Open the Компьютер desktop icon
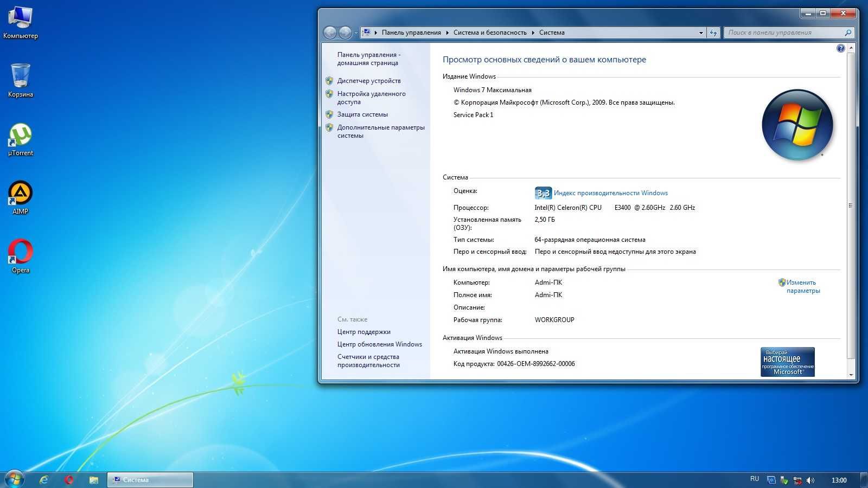The image size is (868, 488). click(x=21, y=22)
